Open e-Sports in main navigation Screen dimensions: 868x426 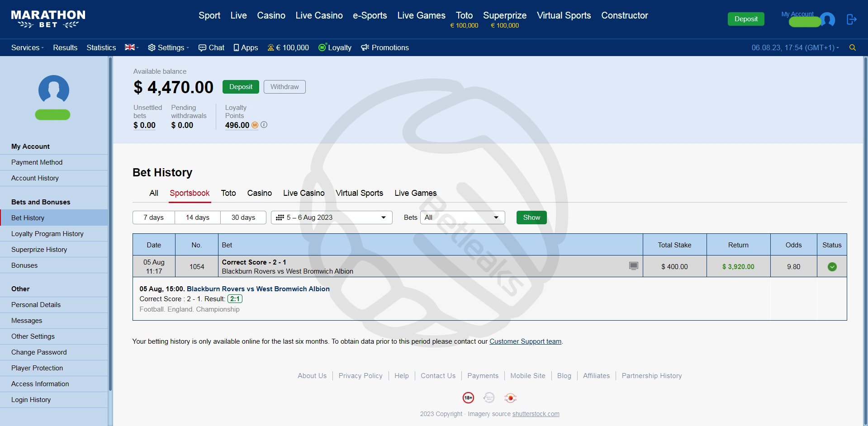370,15
